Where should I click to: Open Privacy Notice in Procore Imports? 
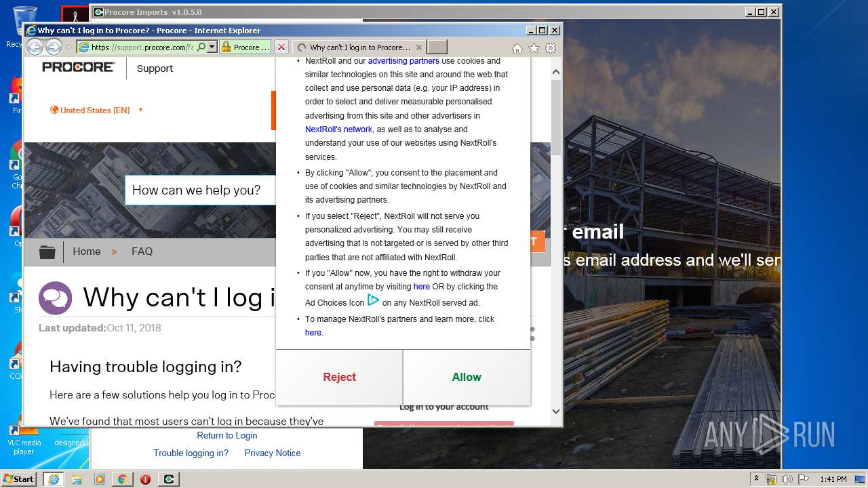point(273,453)
